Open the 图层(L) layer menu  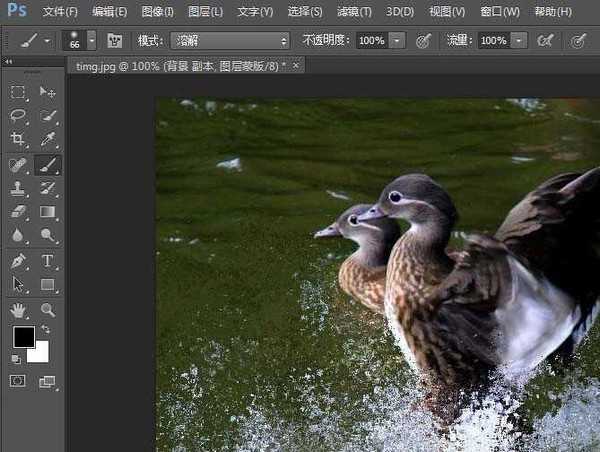[206, 12]
